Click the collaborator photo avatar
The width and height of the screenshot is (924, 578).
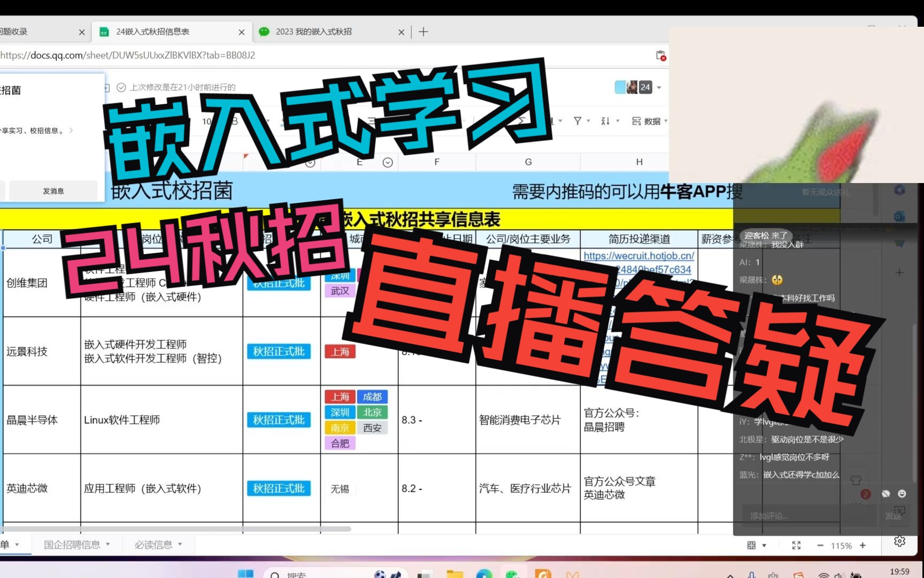632,87
